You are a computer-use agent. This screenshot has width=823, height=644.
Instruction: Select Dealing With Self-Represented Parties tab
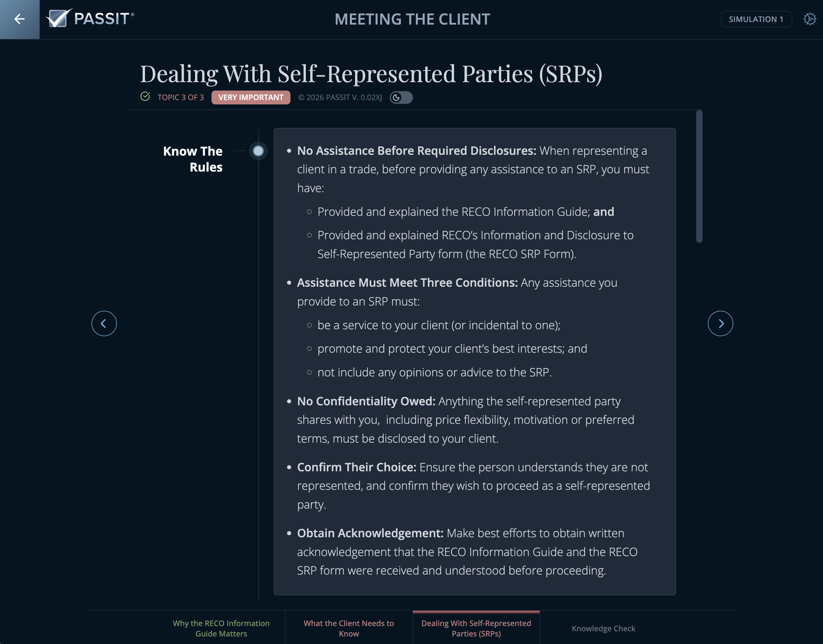pyautogui.click(x=476, y=628)
